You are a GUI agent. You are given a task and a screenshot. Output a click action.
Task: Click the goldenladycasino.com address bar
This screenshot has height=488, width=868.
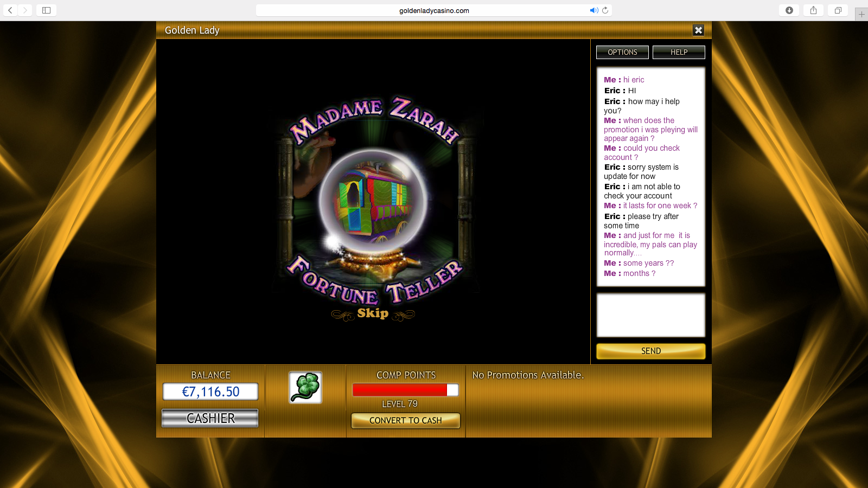coord(434,10)
